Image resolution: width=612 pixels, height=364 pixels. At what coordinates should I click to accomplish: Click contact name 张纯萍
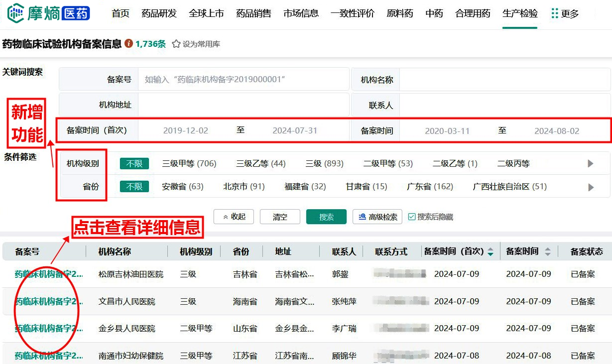[344, 301]
